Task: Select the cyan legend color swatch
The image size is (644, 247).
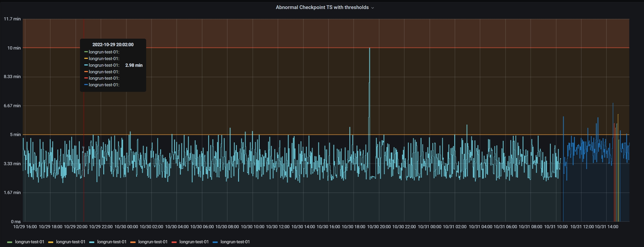Action: click(92, 242)
